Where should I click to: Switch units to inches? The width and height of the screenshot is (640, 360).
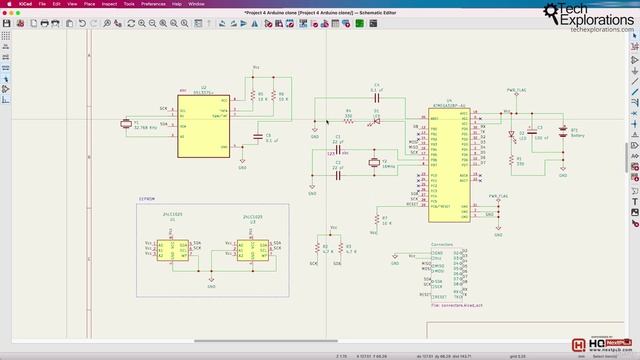[6, 47]
